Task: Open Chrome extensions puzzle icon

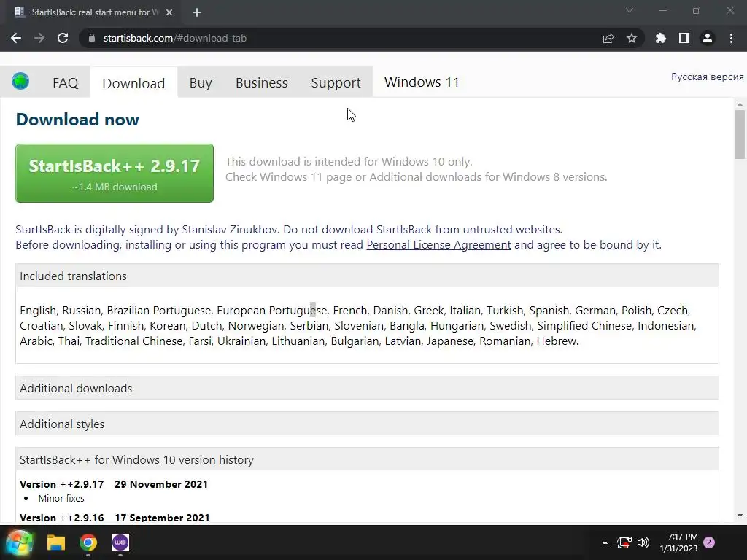Action: coord(661,38)
